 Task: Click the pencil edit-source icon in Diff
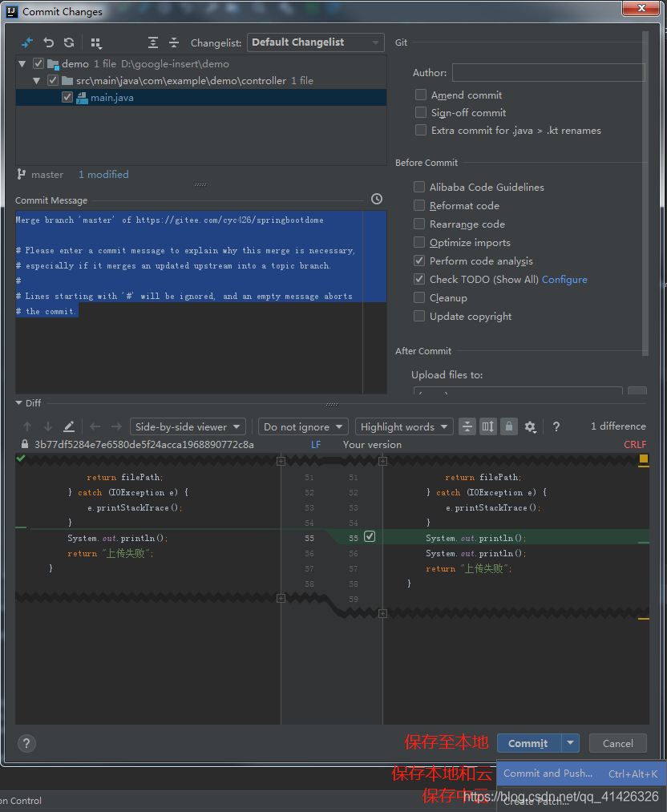(69, 427)
